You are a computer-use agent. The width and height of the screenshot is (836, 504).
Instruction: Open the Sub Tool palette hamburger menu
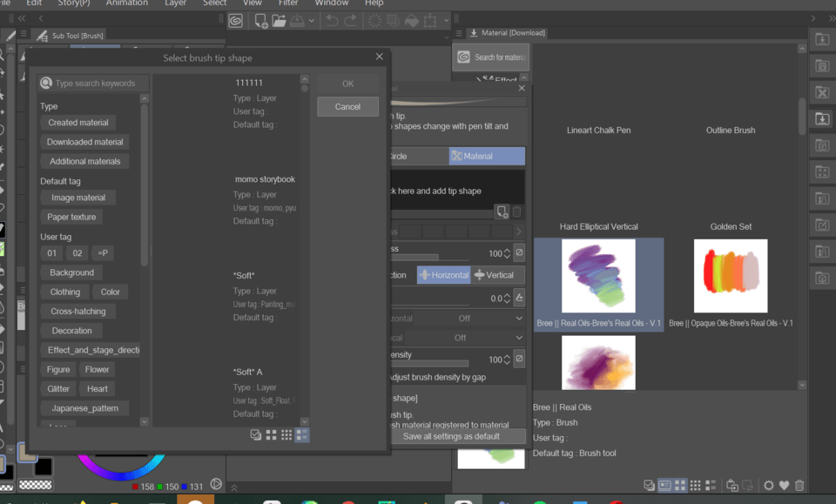click(24, 34)
